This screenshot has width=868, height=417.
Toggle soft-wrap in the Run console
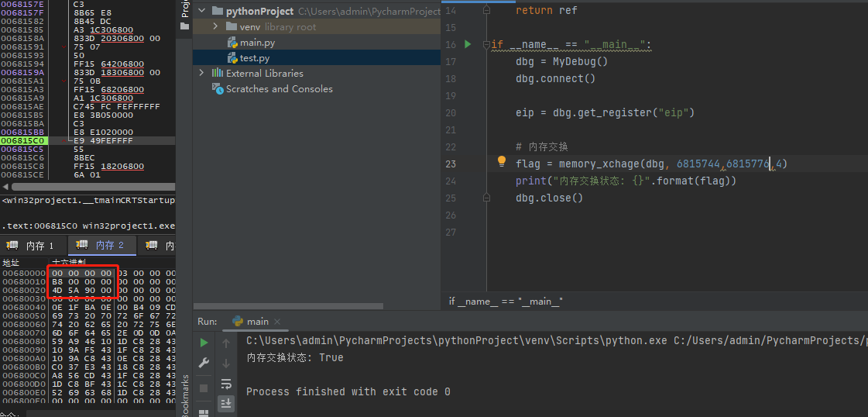[226, 384]
